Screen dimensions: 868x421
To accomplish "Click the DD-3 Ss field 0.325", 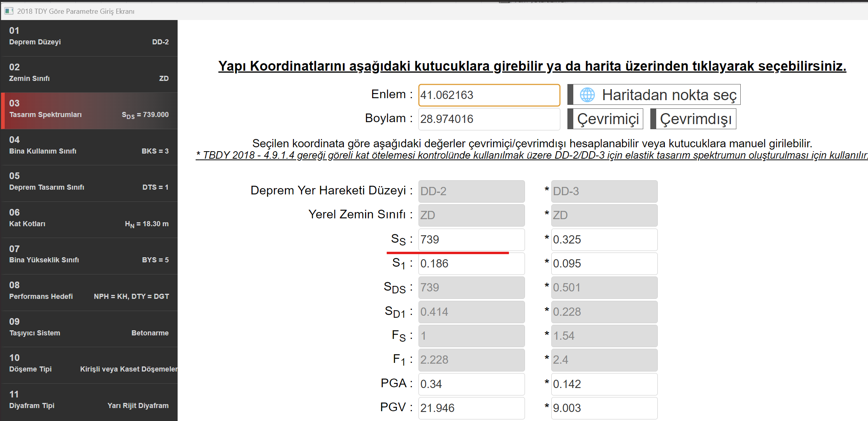I will pos(604,240).
